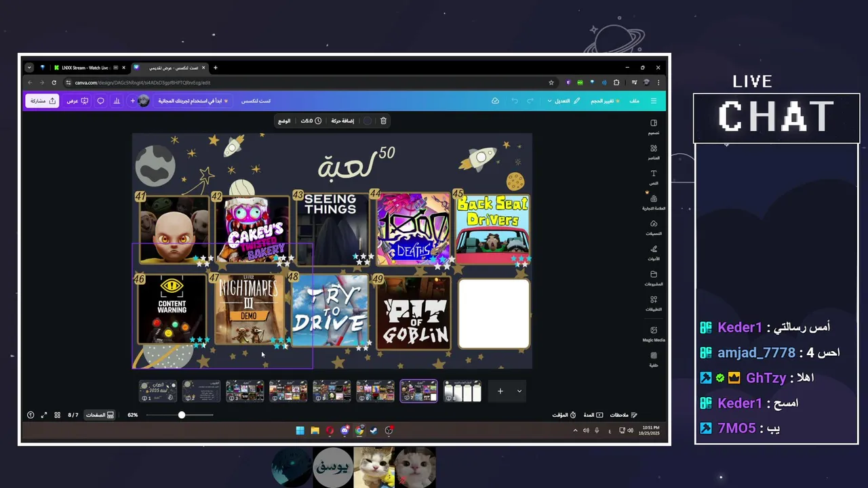
Task: Open the help circle icon in bottom bar
Action: coord(31,415)
